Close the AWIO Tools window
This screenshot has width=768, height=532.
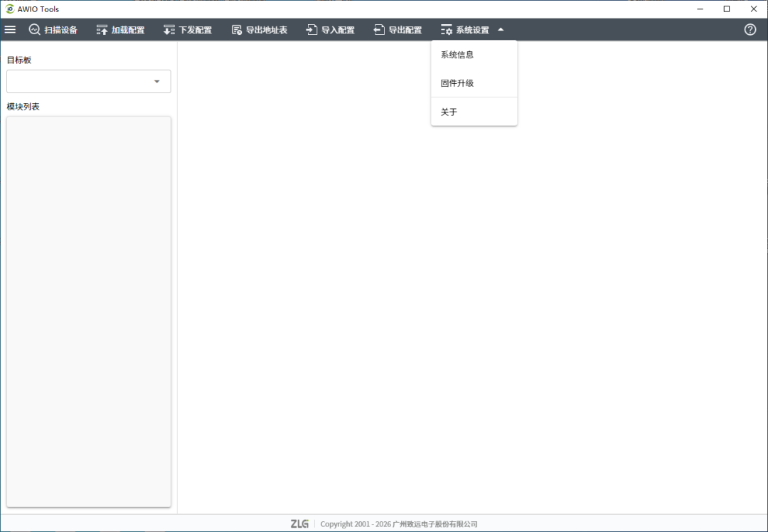coord(754,9)
